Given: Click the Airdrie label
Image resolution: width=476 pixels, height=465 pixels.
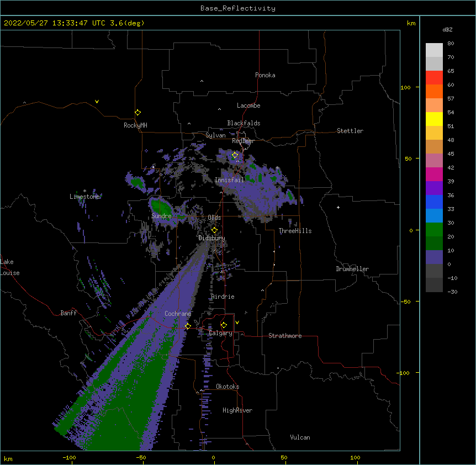Looking at the screenshot, I should (x=223, y=297).
